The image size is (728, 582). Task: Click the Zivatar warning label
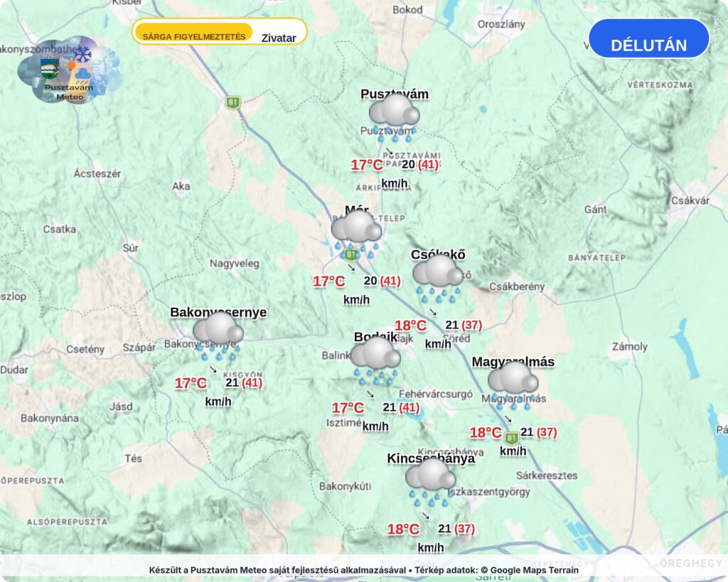[x=279, y=38]
